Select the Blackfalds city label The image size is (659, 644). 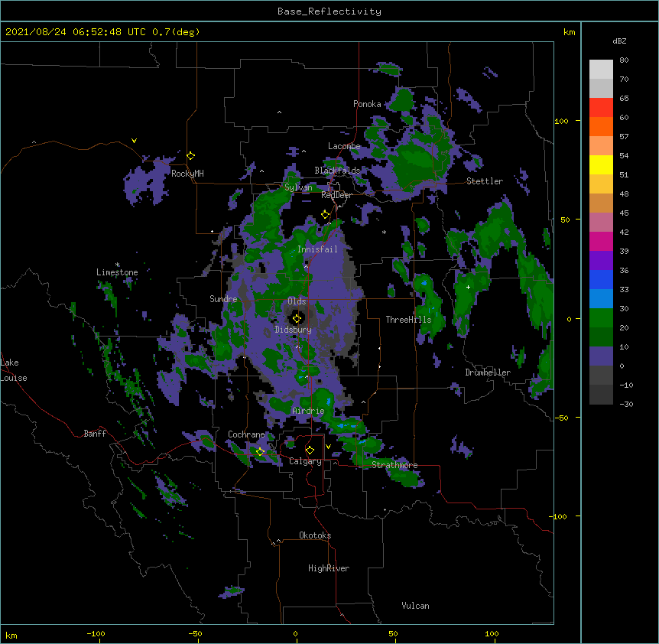[337, 171]
